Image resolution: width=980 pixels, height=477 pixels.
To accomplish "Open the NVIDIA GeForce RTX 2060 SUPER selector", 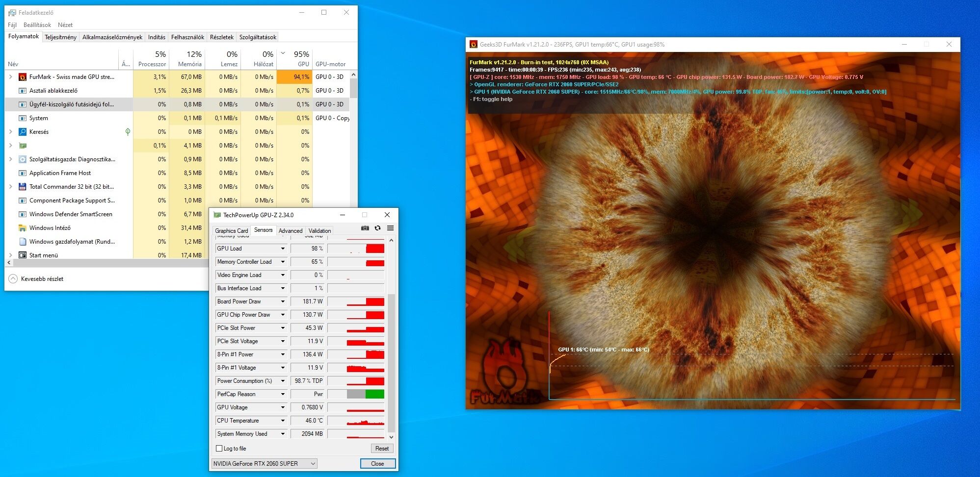I will point(265,464).
